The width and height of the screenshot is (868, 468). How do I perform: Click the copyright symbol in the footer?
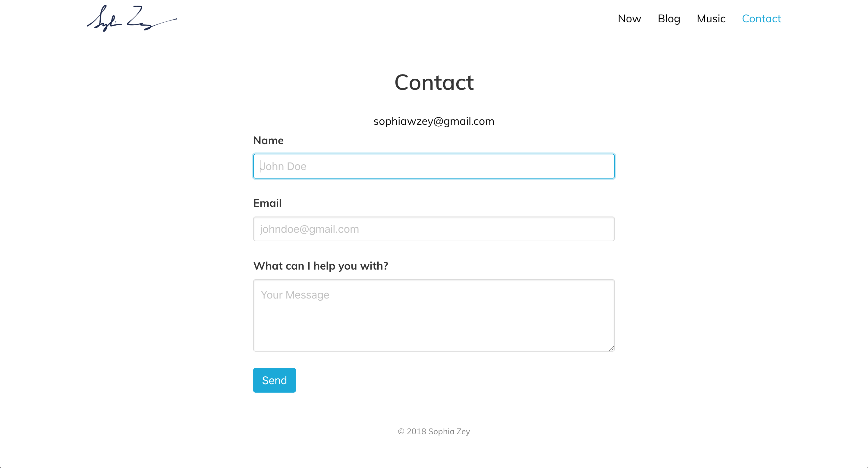coord(401,431)
